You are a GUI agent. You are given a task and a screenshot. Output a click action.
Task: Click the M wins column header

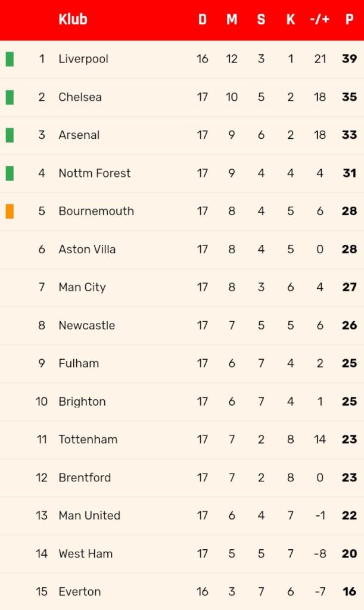click(232, 19)
